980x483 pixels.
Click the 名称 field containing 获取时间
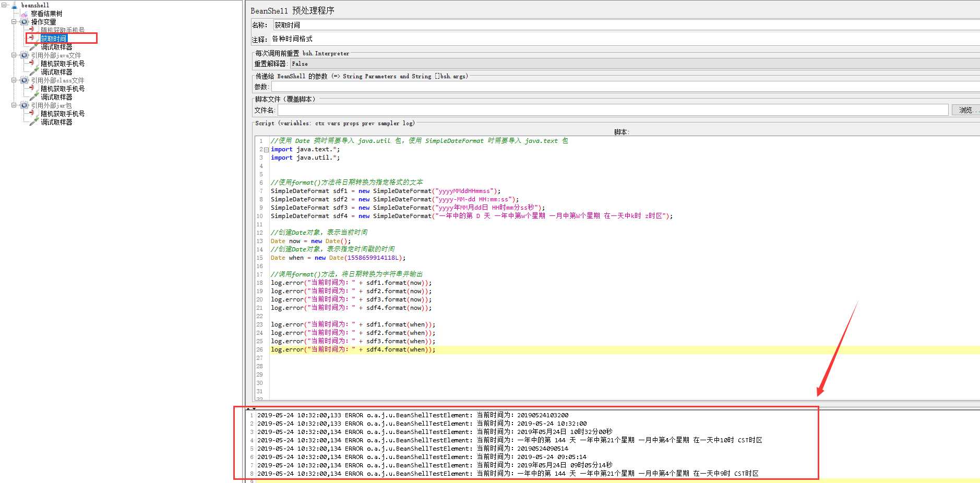[626, 25]
